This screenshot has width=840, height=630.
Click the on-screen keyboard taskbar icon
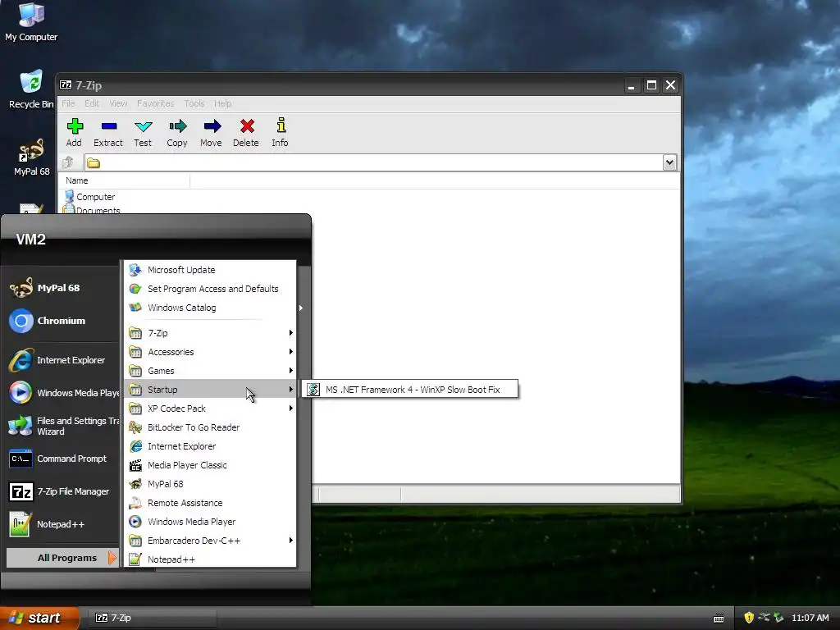(x=719, y=619)
